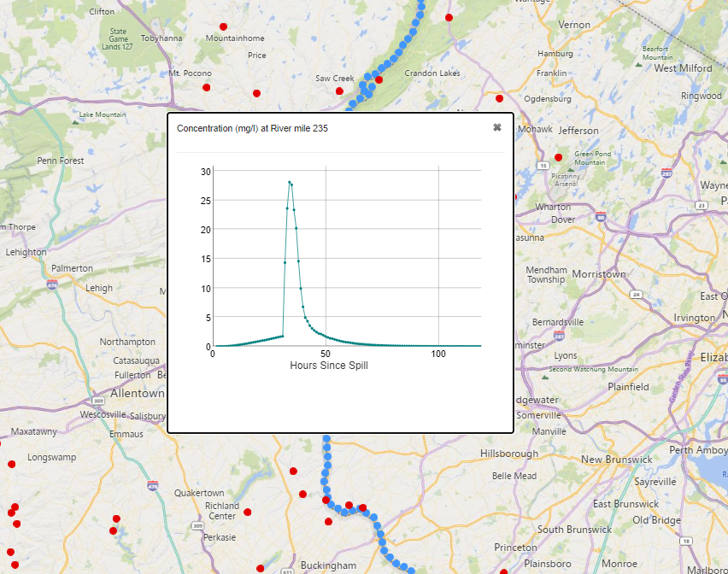Close the concentration chart popup
This screenshot has width=728, height=574.
pos(496,127)
